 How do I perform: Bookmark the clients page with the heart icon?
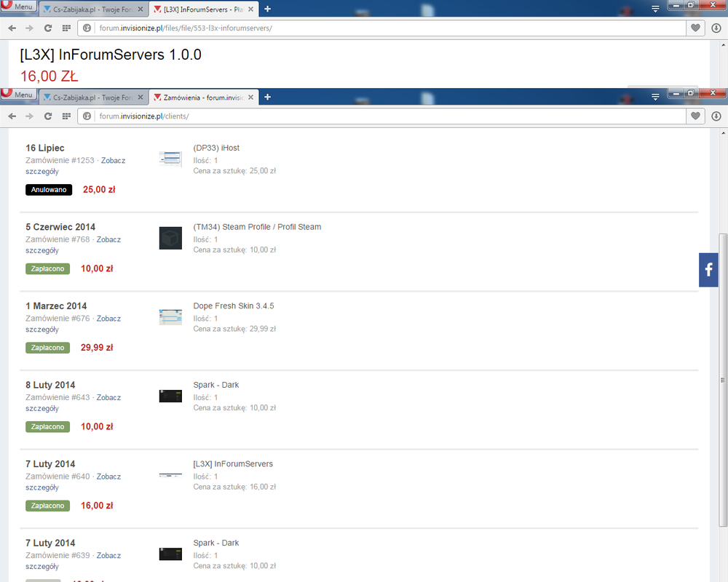click(695, 116)
